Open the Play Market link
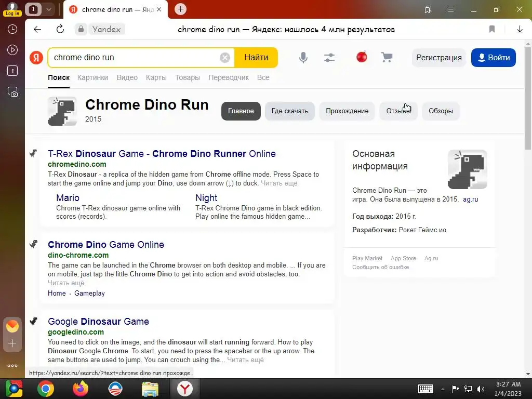Viewport: 532px width, 399px height. (x=367, y=258)
